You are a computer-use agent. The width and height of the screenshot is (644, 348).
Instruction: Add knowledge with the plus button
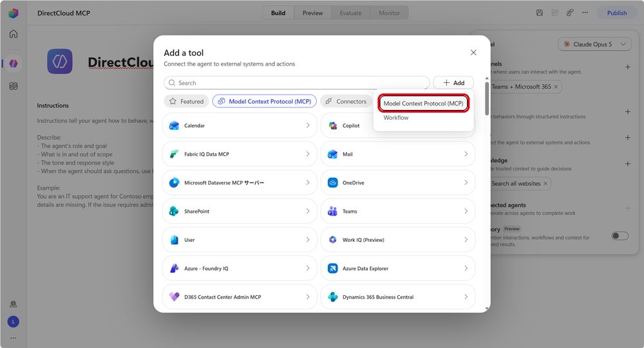pyautogui.click(x=627, y=164)
